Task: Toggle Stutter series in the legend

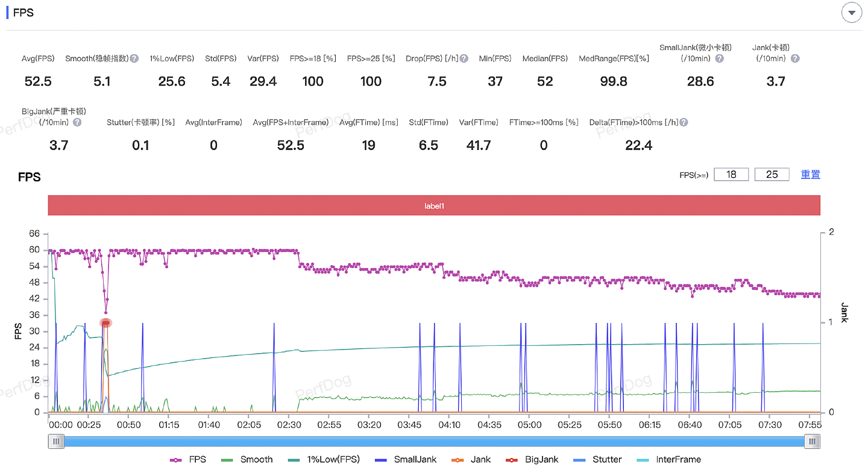Action: 597,459
